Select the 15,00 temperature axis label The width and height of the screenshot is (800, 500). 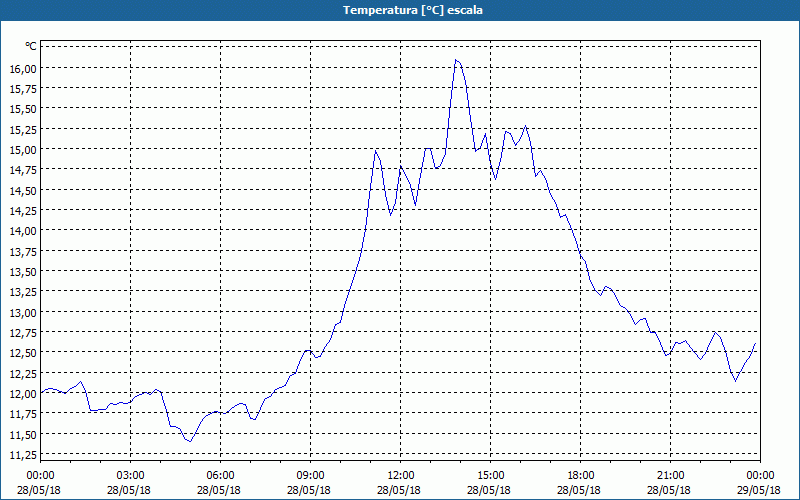coord(23,150)
